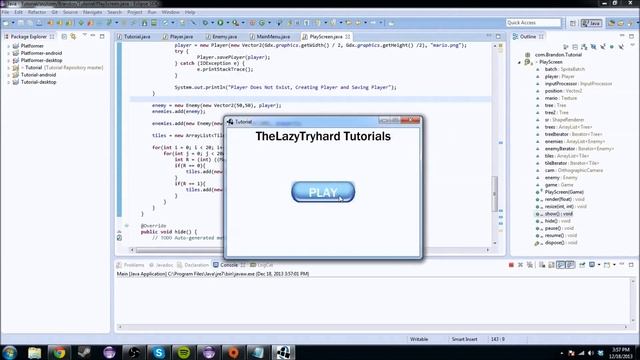Maximize the editor area
640x360 pixels.
click(x=498, y=36)
